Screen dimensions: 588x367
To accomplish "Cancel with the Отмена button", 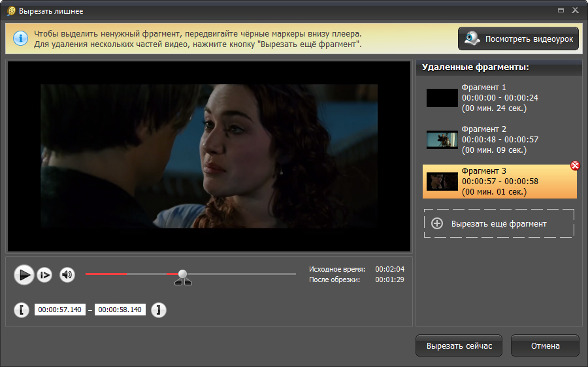I will tap(546, 345).
